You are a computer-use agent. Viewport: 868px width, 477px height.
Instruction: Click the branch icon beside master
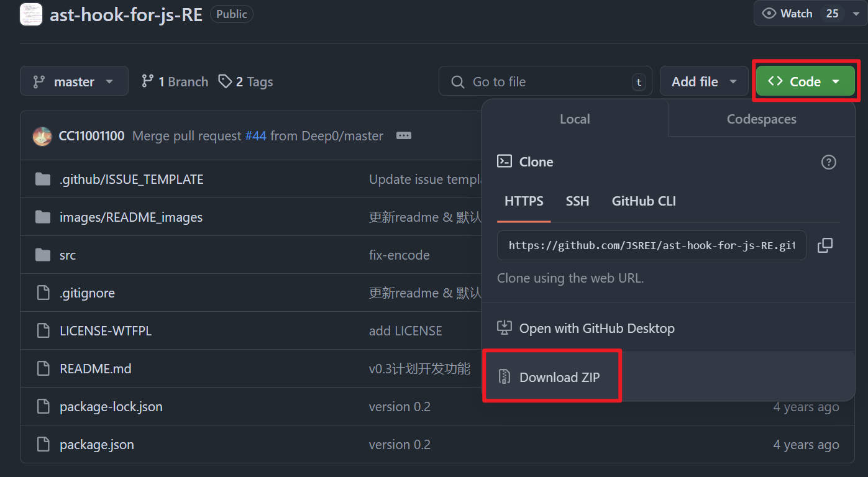click(39, 81)
